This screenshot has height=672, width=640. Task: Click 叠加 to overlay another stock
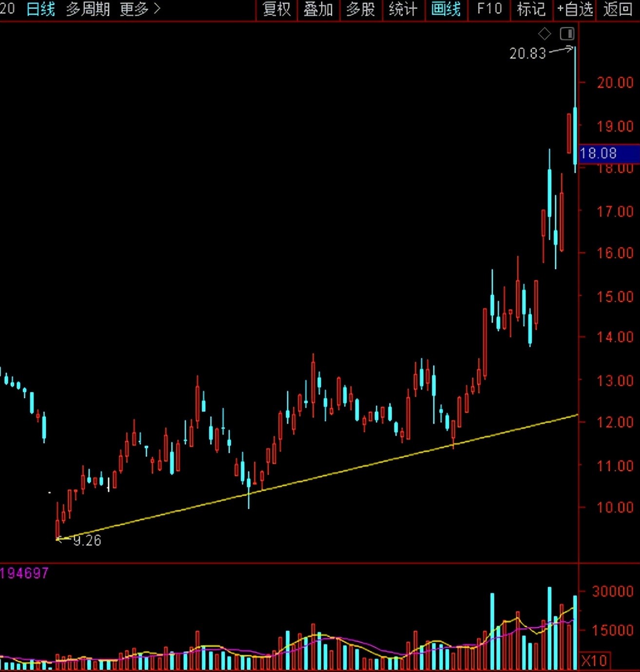[x=318, y=9]
